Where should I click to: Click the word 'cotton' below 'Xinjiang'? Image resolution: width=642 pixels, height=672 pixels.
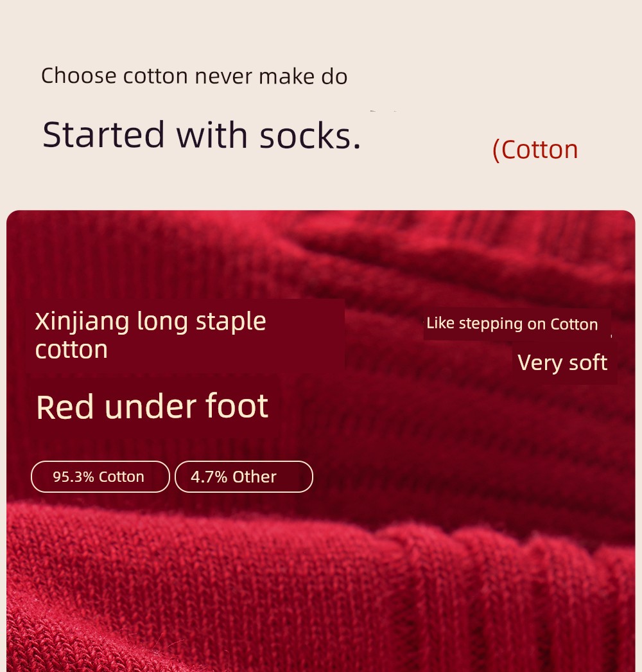[x=71, y=349]
